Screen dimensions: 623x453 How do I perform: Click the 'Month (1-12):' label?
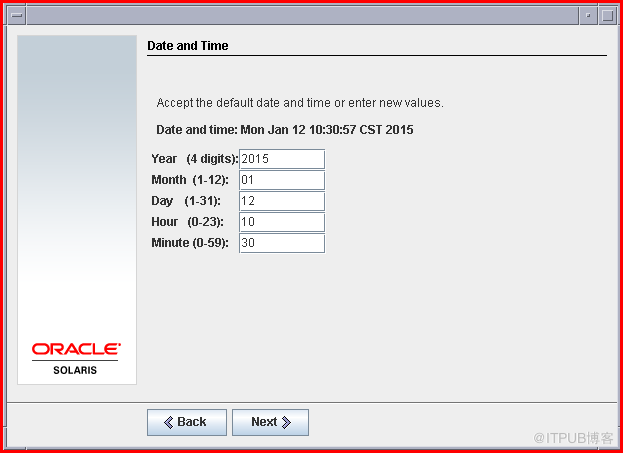(190, 180)
